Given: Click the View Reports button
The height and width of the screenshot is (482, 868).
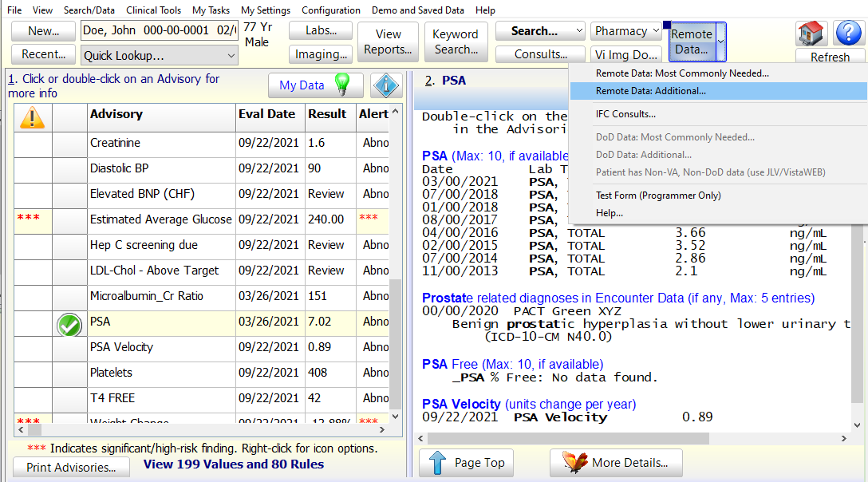Looking at the screenshot, I should [388, 41].
